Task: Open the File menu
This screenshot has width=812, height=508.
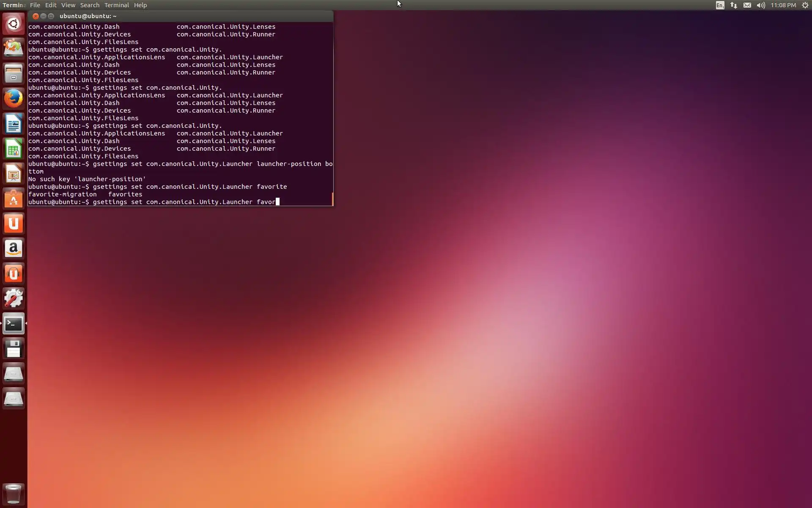Action: [x=35, y=5]
